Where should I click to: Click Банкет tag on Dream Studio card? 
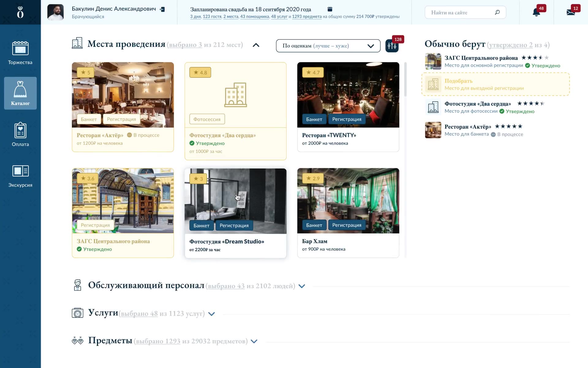(202, 225)
